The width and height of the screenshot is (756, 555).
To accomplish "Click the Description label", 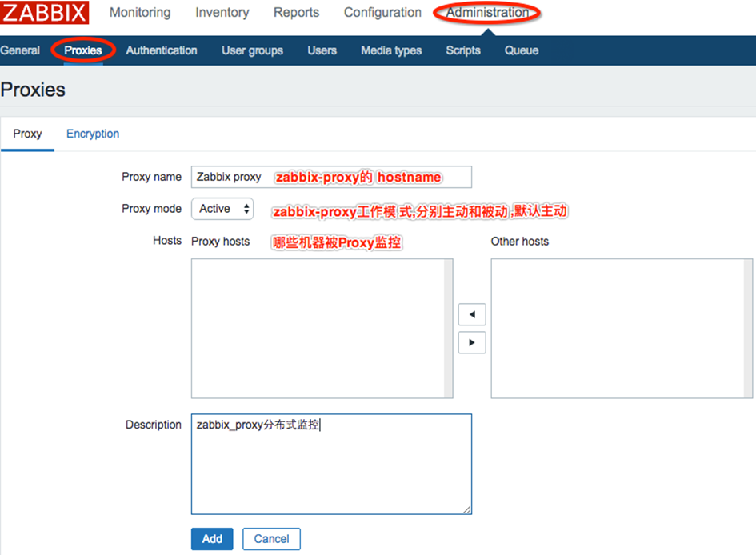I will pos(154,425).
